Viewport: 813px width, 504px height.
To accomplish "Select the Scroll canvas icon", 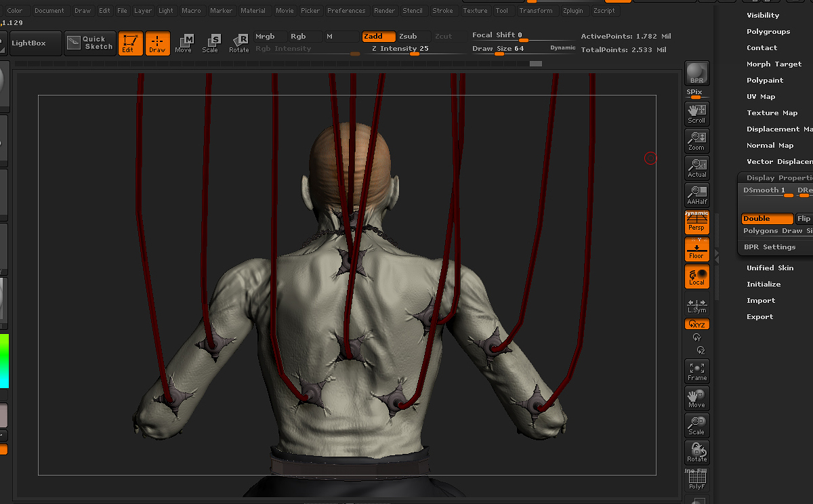I will pyautogui.click(x=697, y=114).
